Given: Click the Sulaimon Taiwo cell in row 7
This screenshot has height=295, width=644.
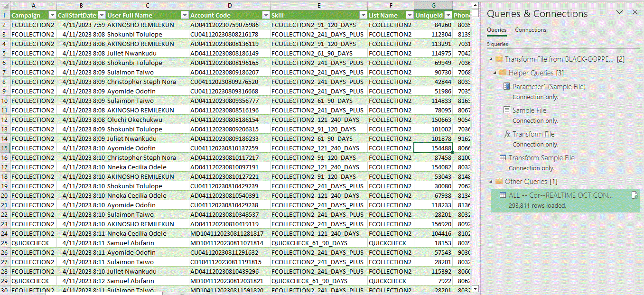Looking at the screenshot, I should tap(148, 72).
